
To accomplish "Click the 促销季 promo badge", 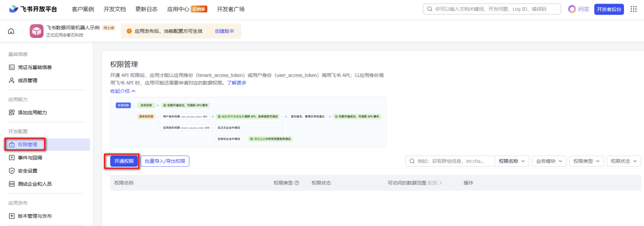I will (199, 9).
